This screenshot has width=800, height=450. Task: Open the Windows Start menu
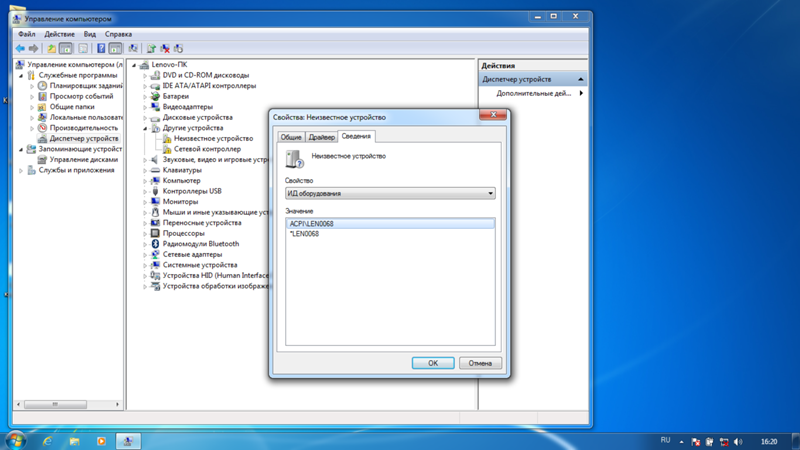tap(15, 441)
